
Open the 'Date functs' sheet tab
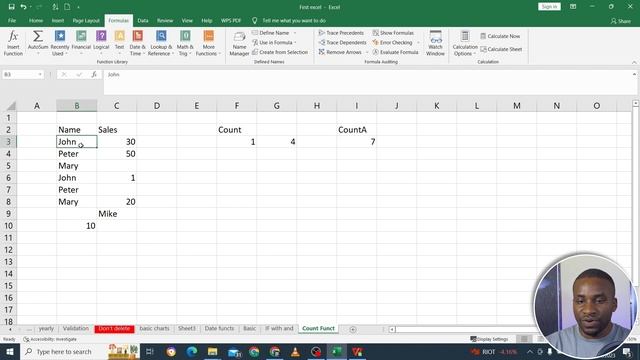220,328
